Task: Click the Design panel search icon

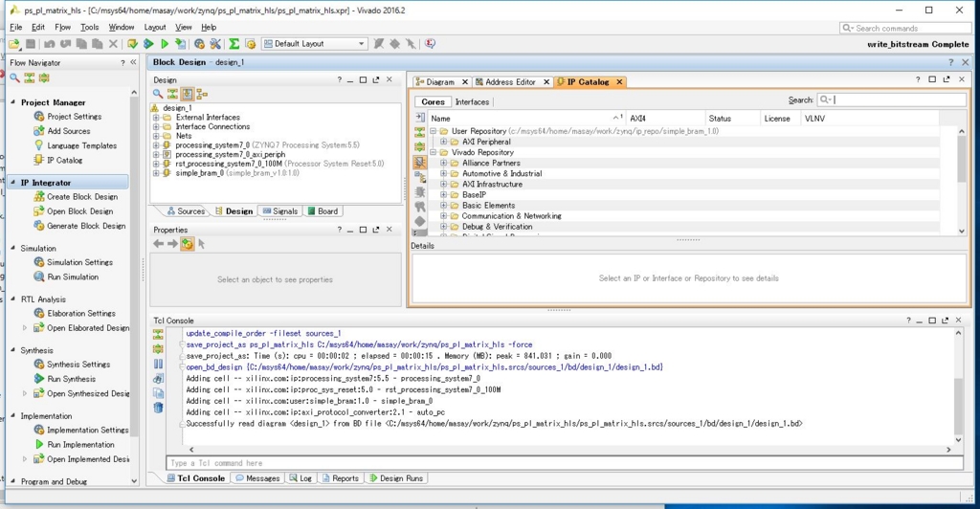Action: pyautogui.click(x=158, y=94)
